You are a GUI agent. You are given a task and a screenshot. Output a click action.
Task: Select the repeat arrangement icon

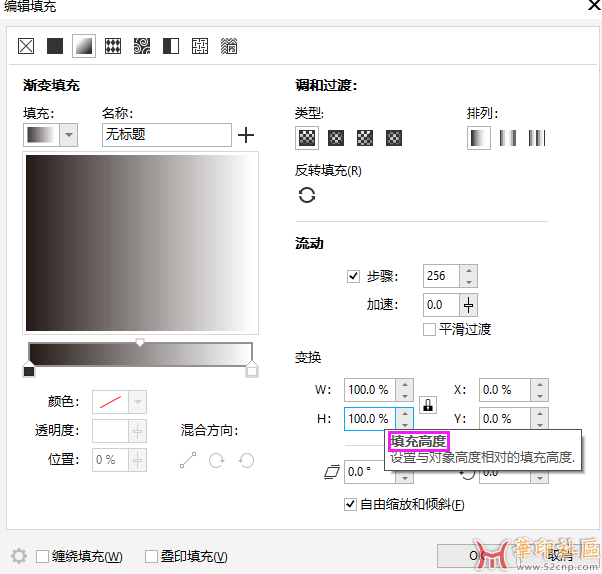[x=537, y=138]
